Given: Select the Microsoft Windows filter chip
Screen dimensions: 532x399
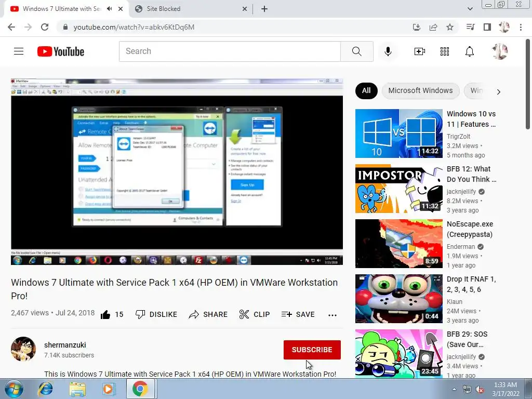Looking at the screenshot, I should coord(420,90).
